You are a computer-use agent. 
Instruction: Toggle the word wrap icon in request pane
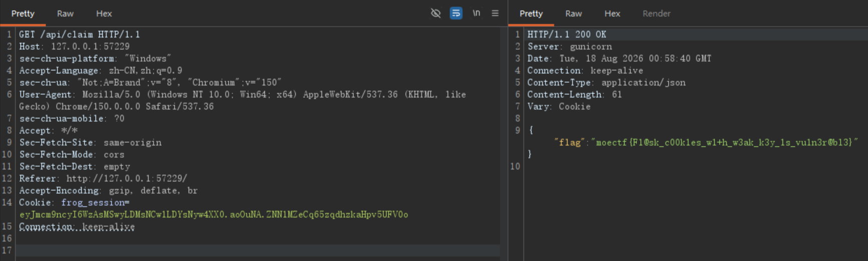click(456, 13)
